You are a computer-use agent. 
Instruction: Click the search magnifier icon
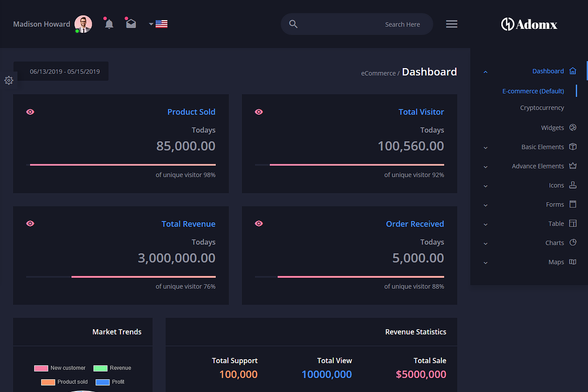pyautogui.click(x=293, y=24)
